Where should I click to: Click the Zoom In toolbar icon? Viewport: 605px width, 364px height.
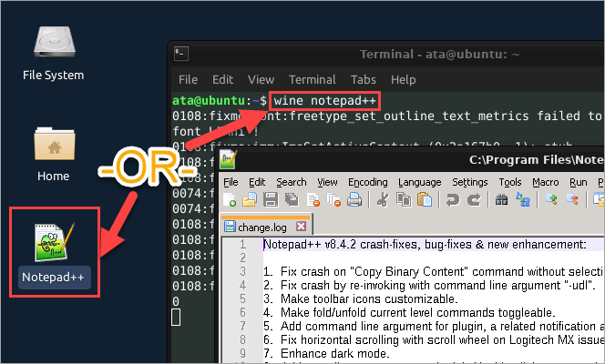(x=551, y=199)
